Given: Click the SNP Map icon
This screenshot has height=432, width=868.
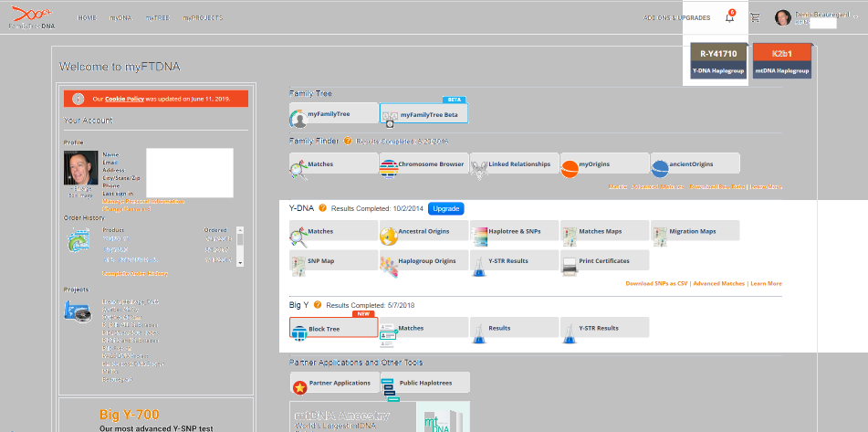Looking at the screenshot, I should pos(298,267).
